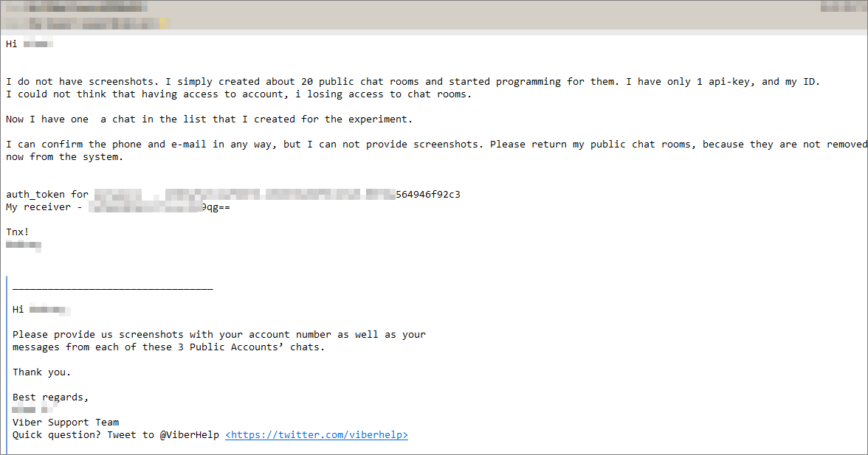
Task: Click the Tnx! closing line
Action: (x=18, y=232)
